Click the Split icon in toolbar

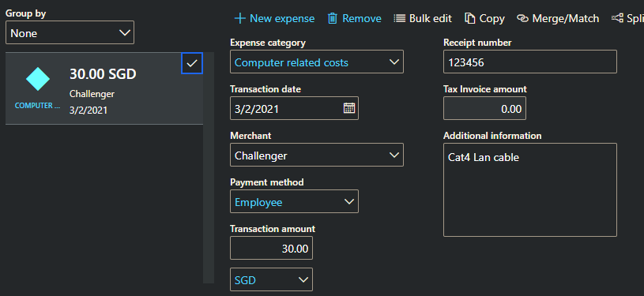click(617, 18)
